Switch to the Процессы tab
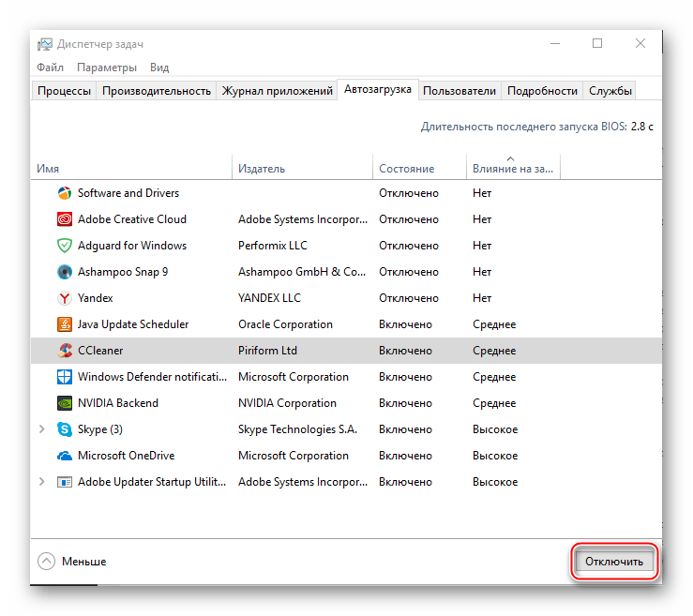Viewport: 693px width, 616px height. pos(64,91)
